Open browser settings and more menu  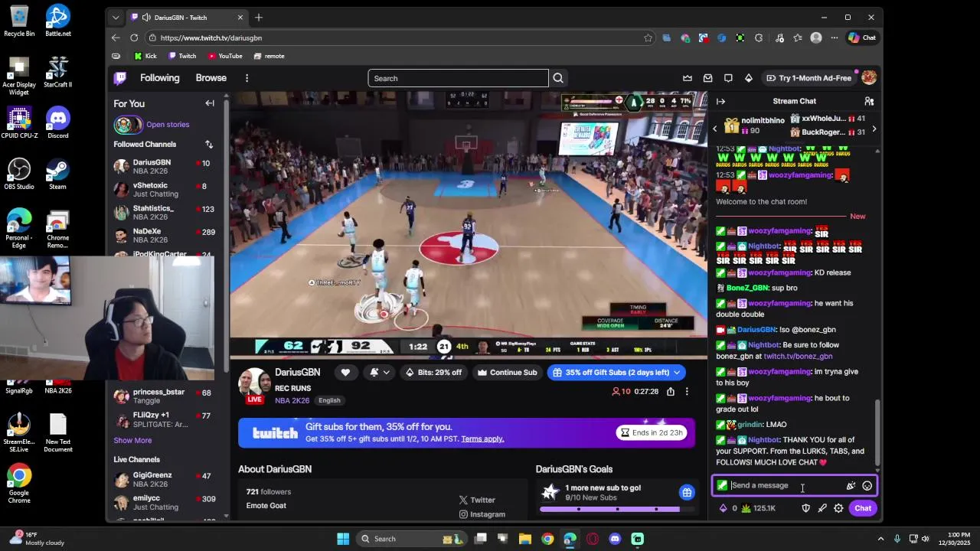pos(836,37)
